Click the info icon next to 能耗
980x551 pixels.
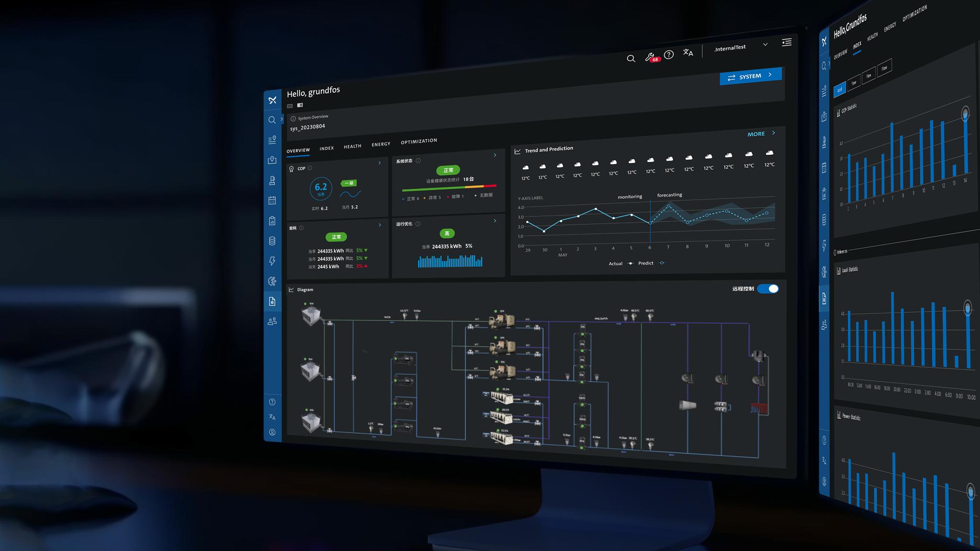tap(301, 228)
